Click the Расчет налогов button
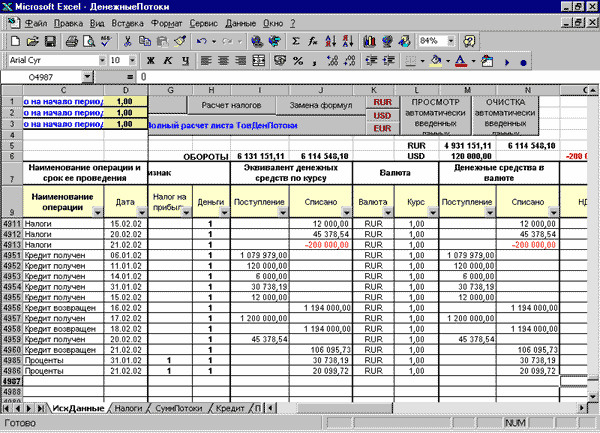This screenshot has height=433, width=600. click(231, 105)
